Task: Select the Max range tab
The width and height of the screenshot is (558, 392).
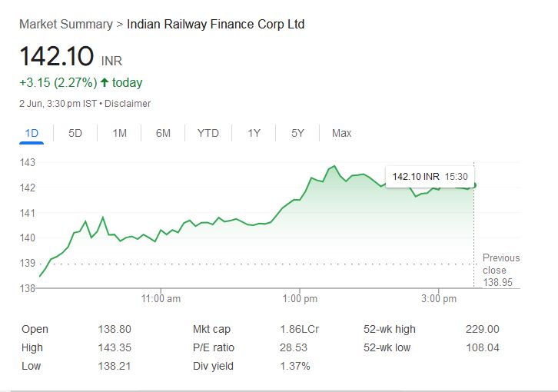Action: coord(341,133)
